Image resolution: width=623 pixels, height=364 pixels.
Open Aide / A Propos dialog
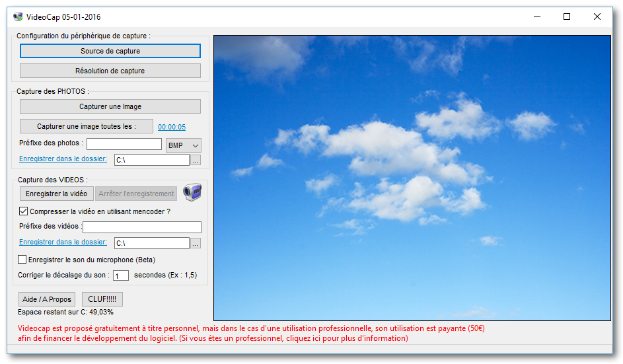[47, 299]
